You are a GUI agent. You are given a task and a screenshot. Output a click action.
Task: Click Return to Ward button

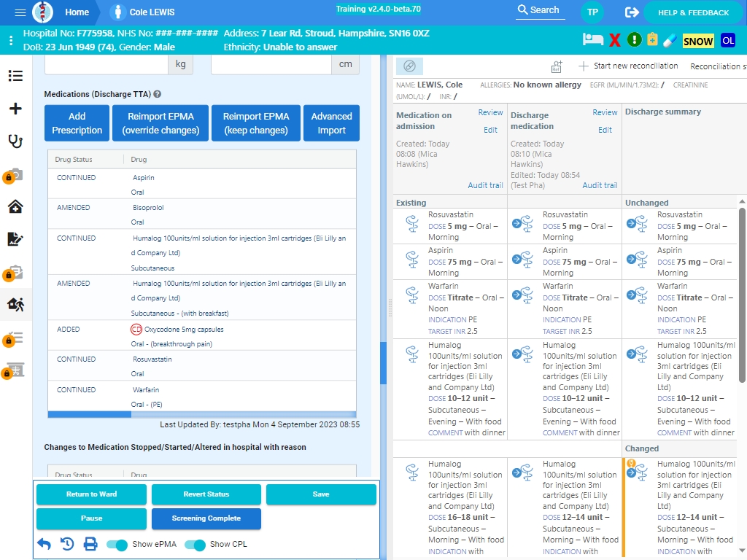point(91,494)
